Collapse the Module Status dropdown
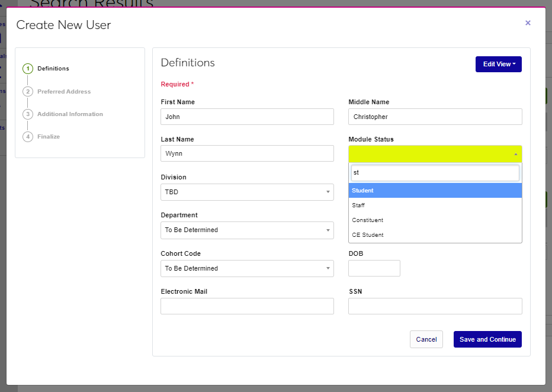This screenshot has width=552, height=392. click(x=435, y=154)
